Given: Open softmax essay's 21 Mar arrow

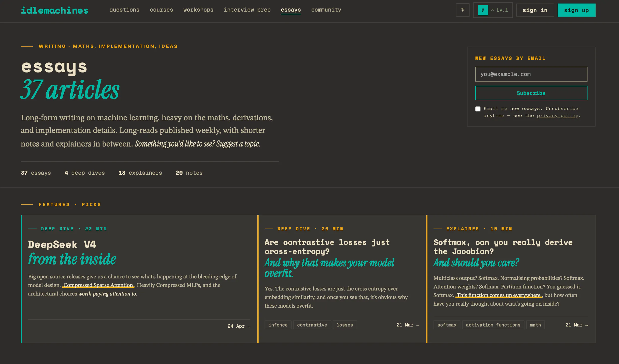Looking at the screenshot, I should (x=577, y=325).
